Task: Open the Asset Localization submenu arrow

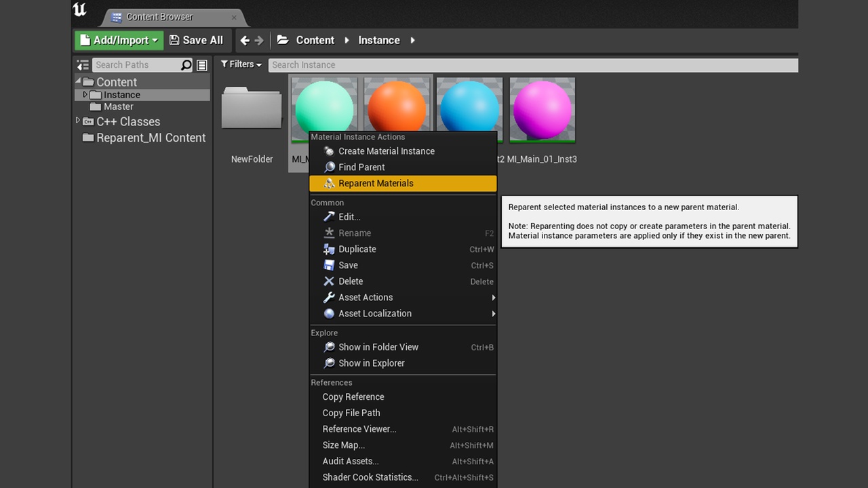Action: [493, 314]
